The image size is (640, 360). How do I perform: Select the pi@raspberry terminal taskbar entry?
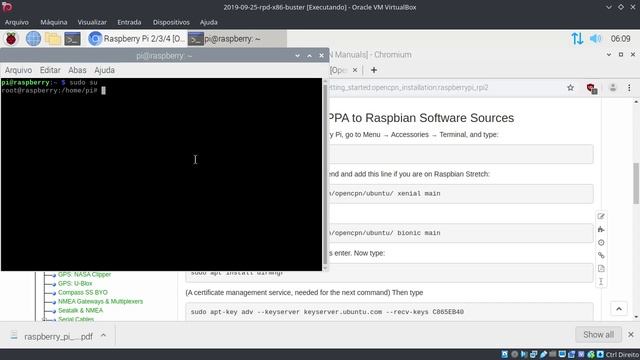click(x=237, y=39)
